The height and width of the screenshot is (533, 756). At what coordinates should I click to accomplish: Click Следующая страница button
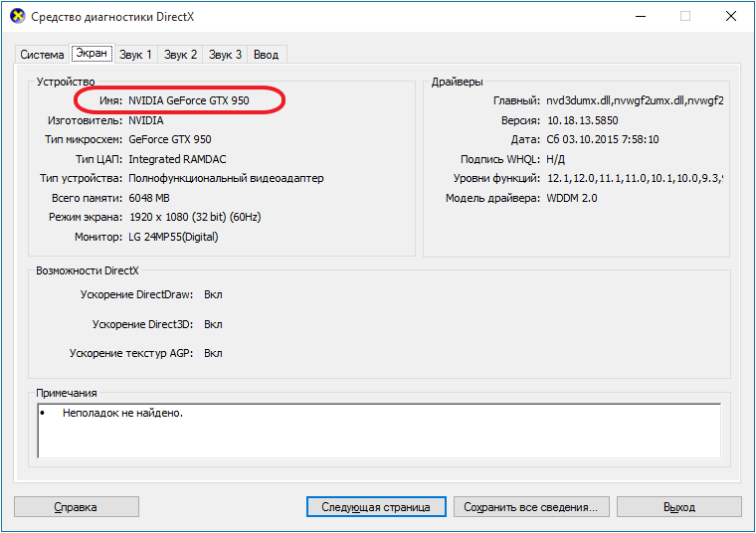[376, 507]
